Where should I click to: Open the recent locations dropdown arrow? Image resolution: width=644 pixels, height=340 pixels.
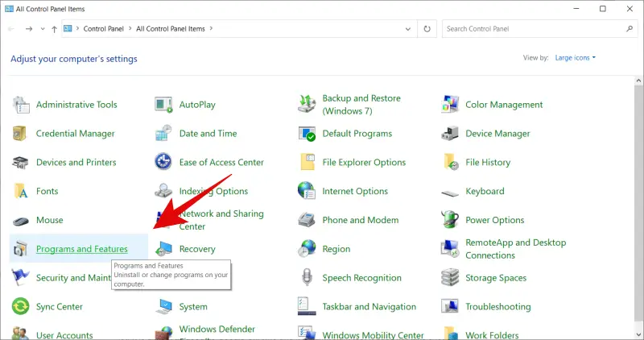tap(43, 29)
